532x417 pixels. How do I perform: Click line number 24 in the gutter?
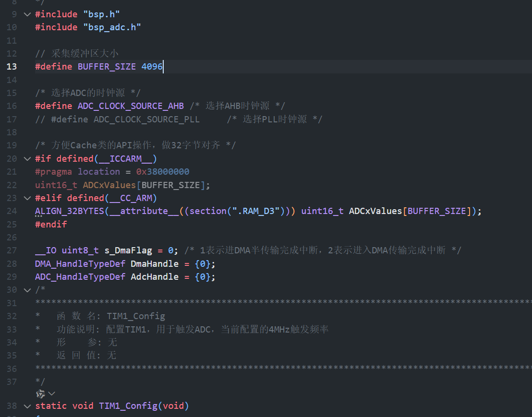click(12, 211)
